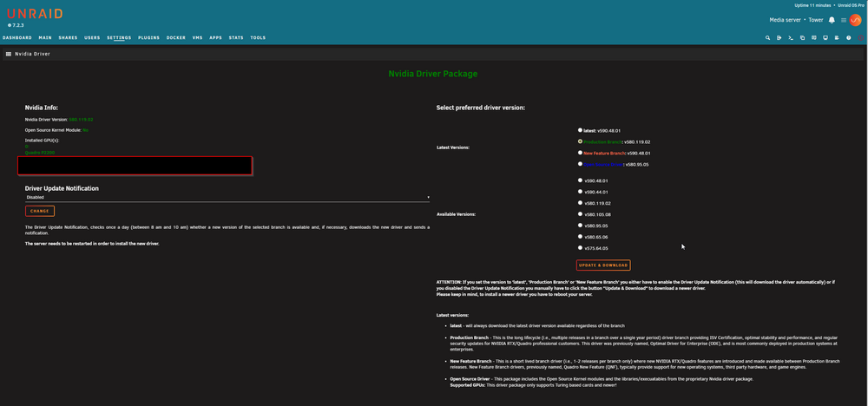Select the 'latest' v590.48.01 radio option

click(580, 130)
